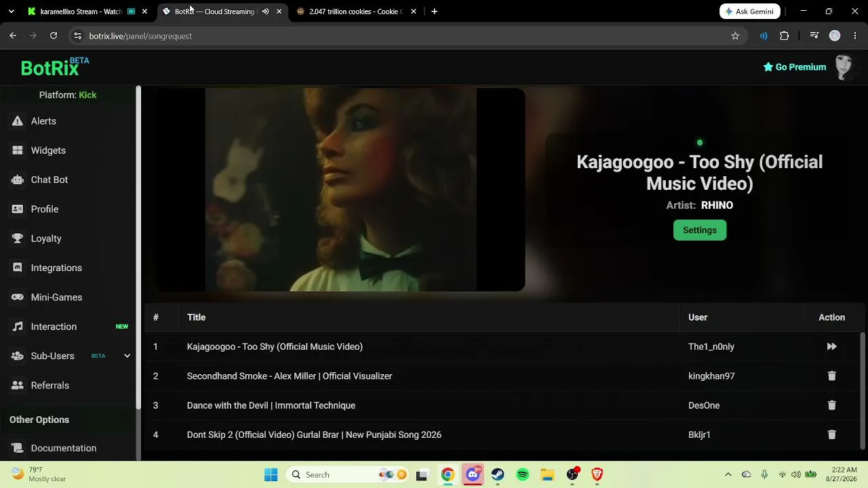This screenshot has height=488, width=868.
Task: Switch to the Cookie Clicker tab
Action: (355, 12)
